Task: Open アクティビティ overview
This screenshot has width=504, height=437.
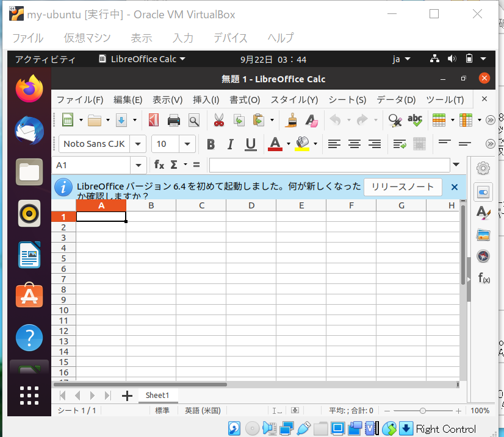Action: (x=45, y=59)
